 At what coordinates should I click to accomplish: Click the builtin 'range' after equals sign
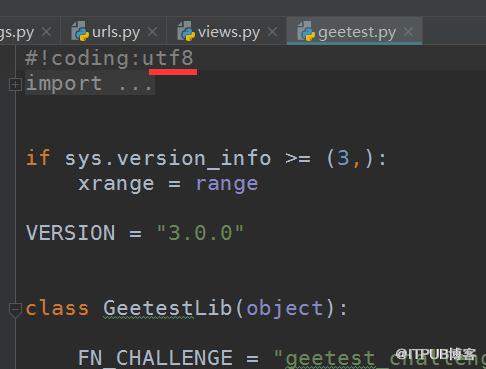[x=227, y=184]
